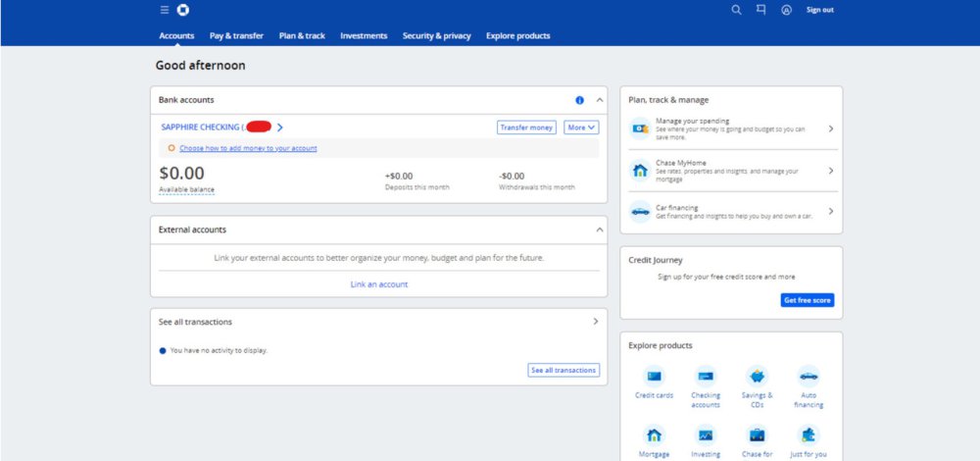The width and height of the screenshot is (980, 461).
Task: Open the Investments menu
Action: click(x=364, y=35)
